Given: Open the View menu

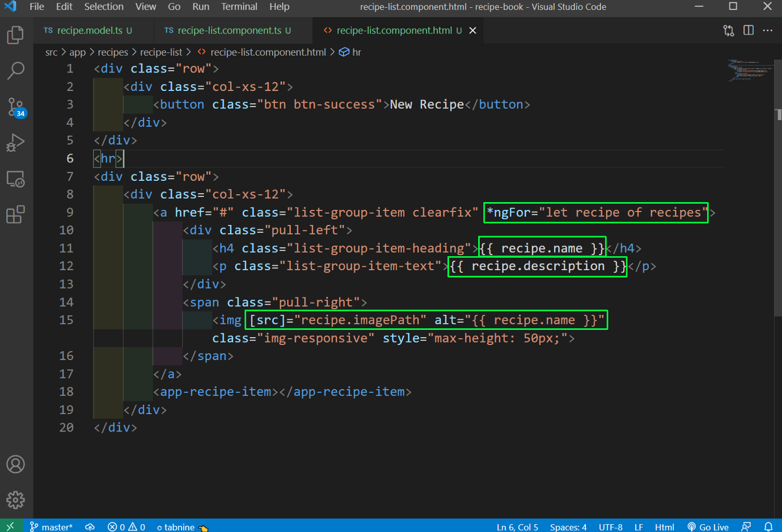Looking at the screenshot, I should point(145,7).
